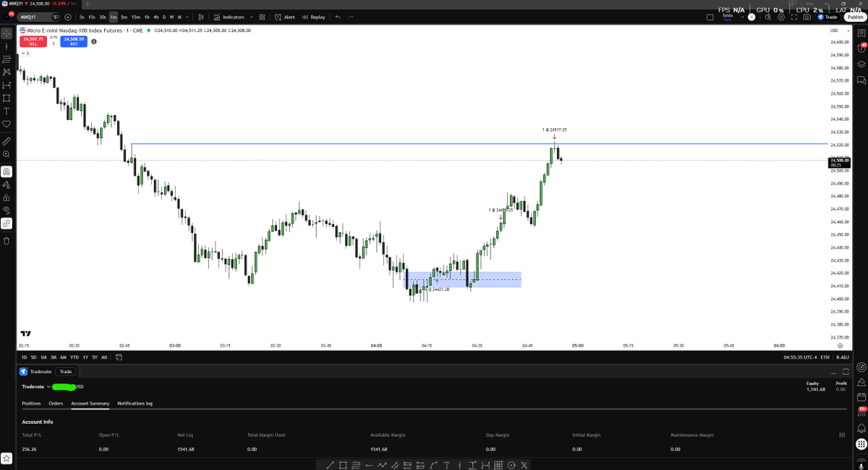The image size is (868, 470).
Task: Create an Alert from the toolbar
Action: [x=285, y=17]
